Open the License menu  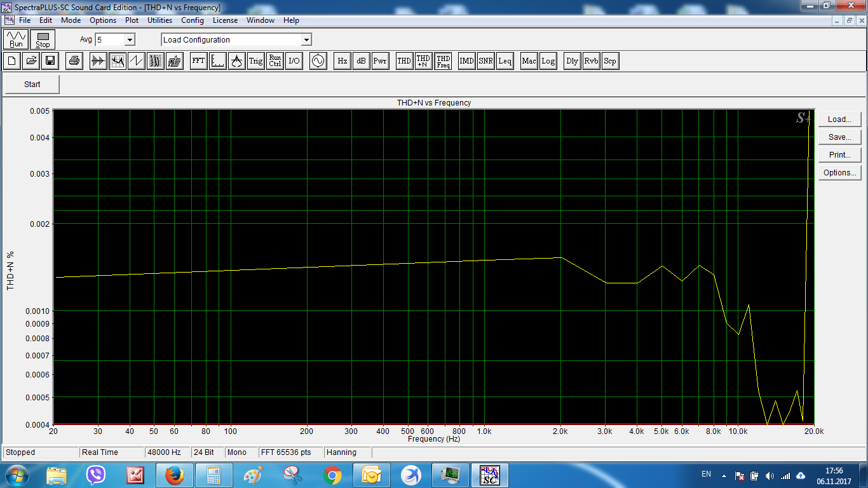(x=225, y=20)
